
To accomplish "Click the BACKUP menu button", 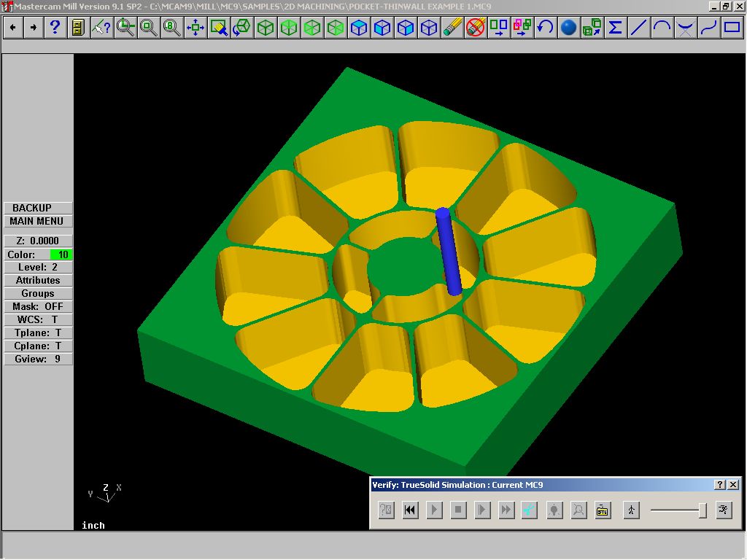I will [38, 208].
